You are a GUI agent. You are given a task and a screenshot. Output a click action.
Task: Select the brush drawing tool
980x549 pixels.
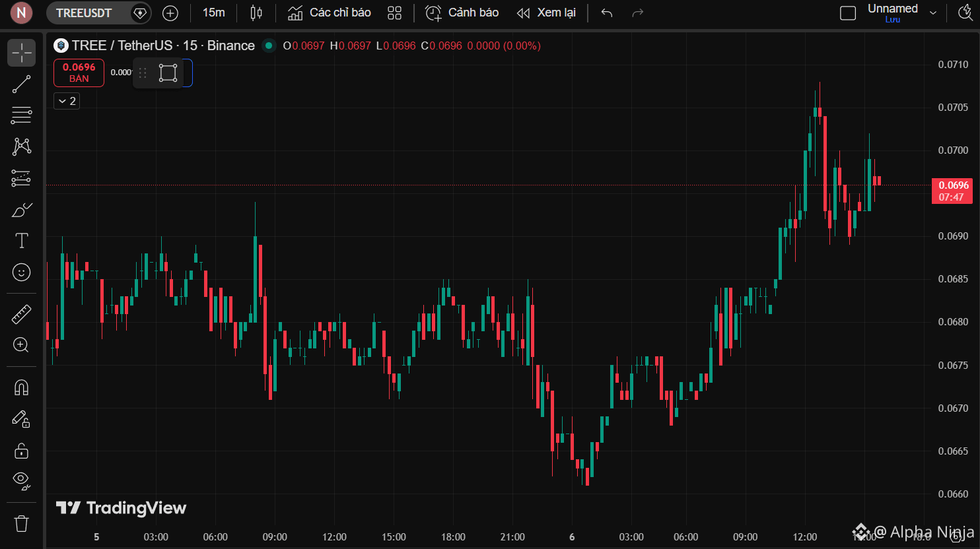point(21,210)
